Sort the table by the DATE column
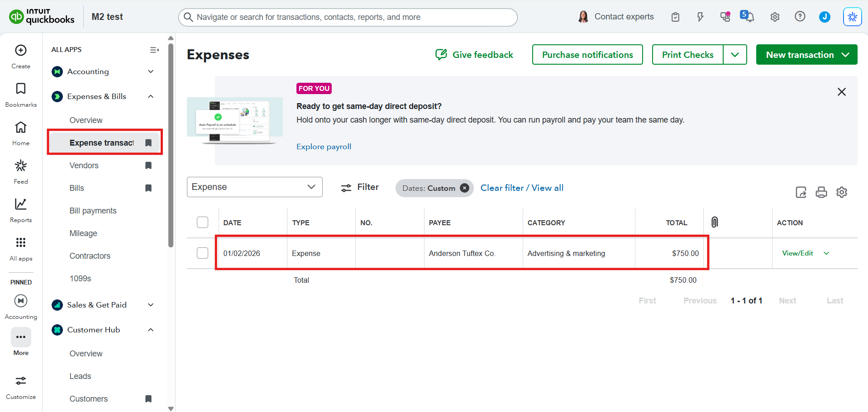This screenshot has height=412, width=868. [x=232, y=223]
